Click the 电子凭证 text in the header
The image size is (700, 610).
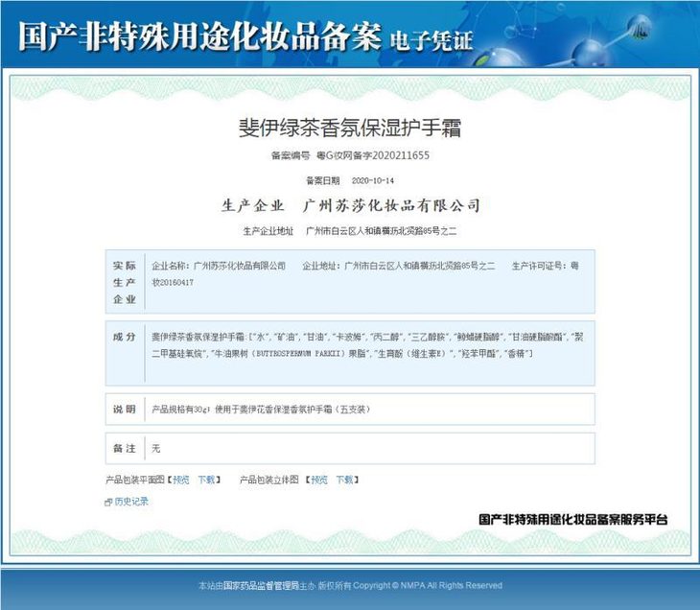(432, 40)
